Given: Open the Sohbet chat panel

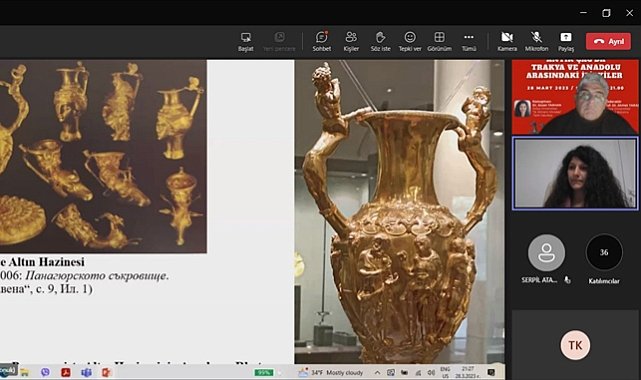Looking at the screenshot, I should tap(322, 41).
